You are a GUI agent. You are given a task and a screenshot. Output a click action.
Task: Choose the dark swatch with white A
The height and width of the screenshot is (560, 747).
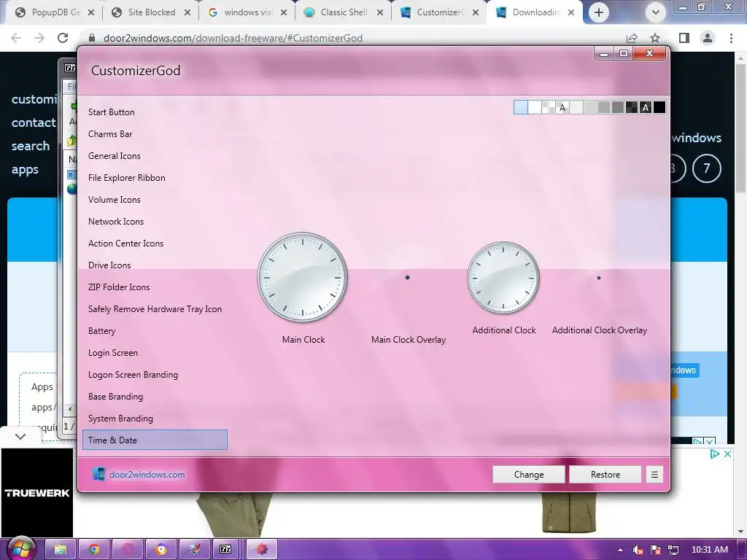coord(645,108)
